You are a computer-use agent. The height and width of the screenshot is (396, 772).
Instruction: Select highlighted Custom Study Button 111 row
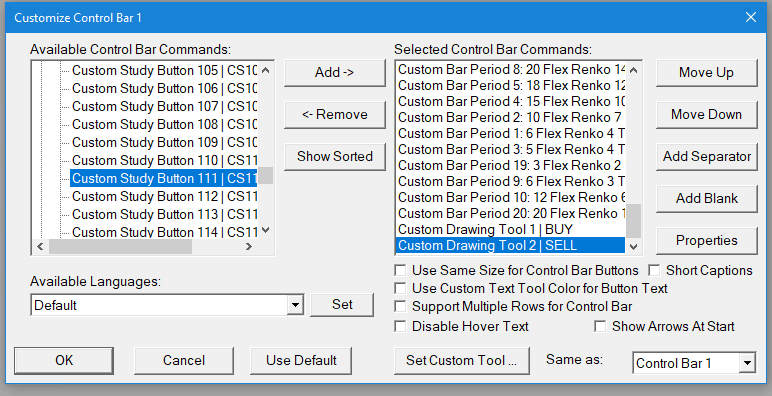[164, 178]
